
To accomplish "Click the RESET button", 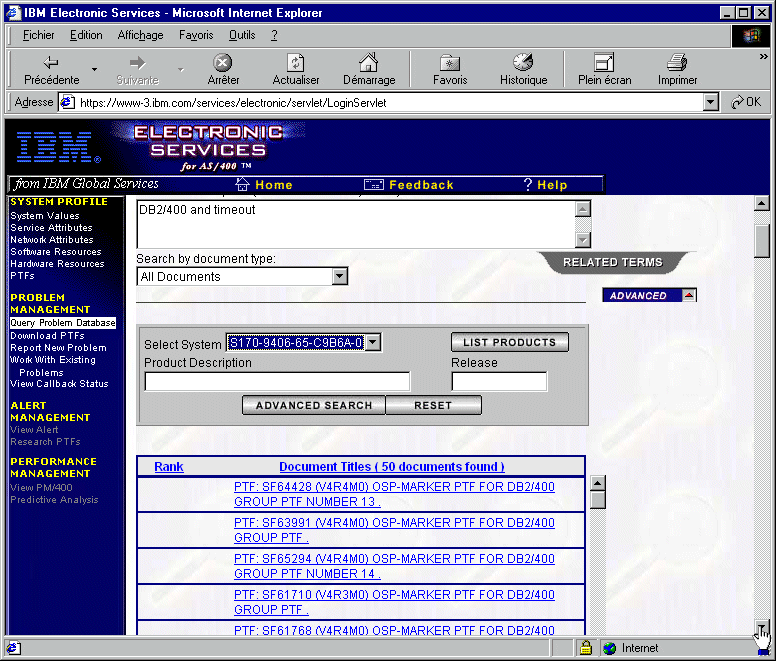I will tap(433, 405).
